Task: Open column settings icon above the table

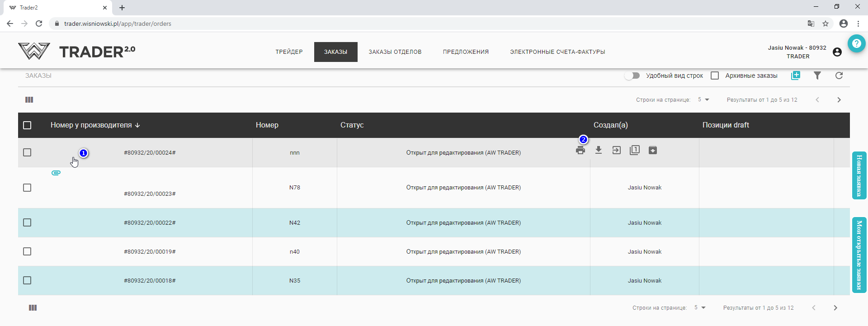Action: point(29,100)
